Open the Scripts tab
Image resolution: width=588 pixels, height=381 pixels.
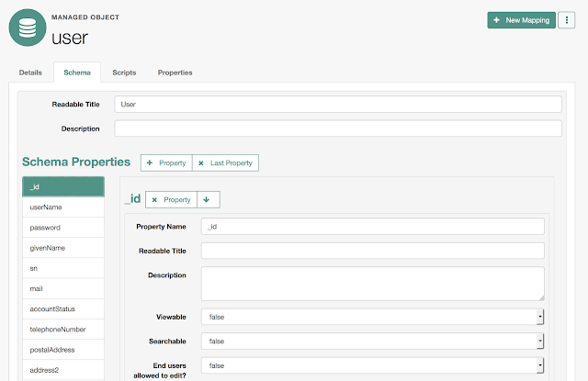click(x=124, y=73)
